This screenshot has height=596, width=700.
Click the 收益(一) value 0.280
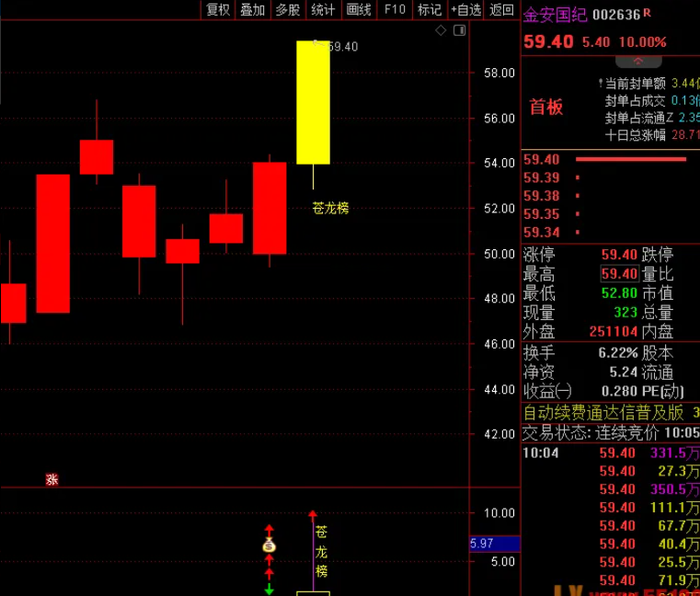[x=619, y=392]
